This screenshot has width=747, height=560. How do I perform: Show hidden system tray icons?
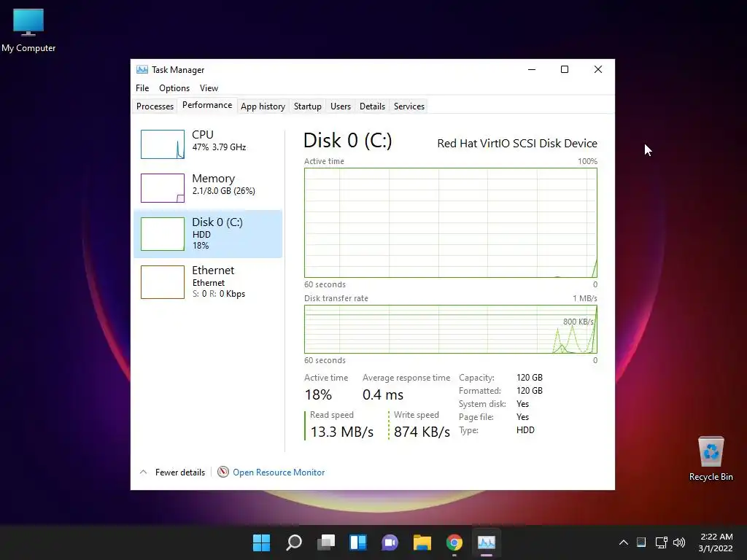(623, 542)
